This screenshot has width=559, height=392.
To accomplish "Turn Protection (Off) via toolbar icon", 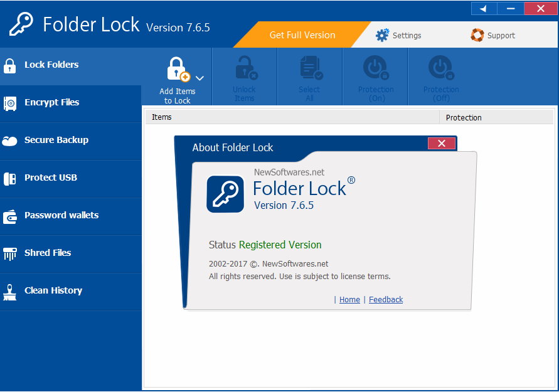I will [441, 67].
